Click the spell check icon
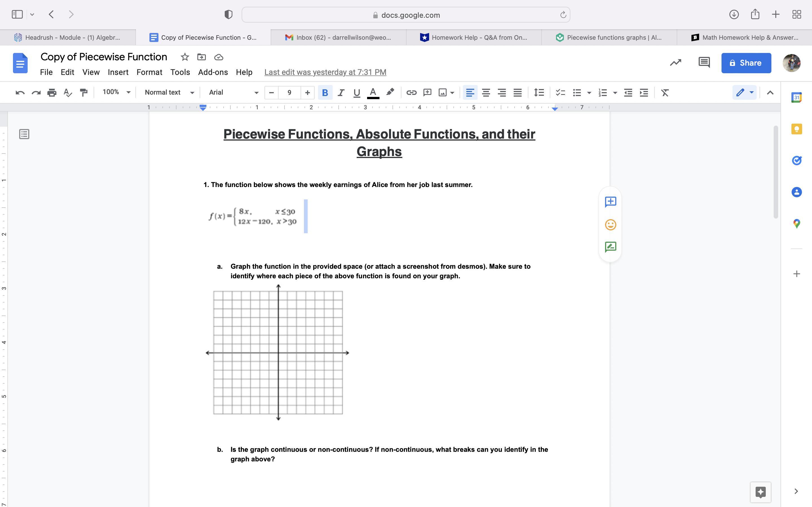 coord(68,93)
